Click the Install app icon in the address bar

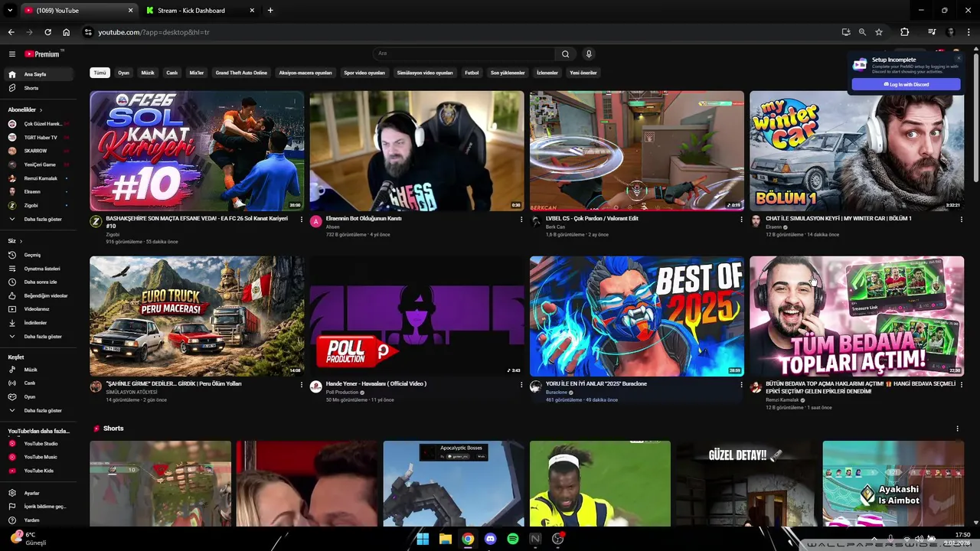tap(846, 32)
